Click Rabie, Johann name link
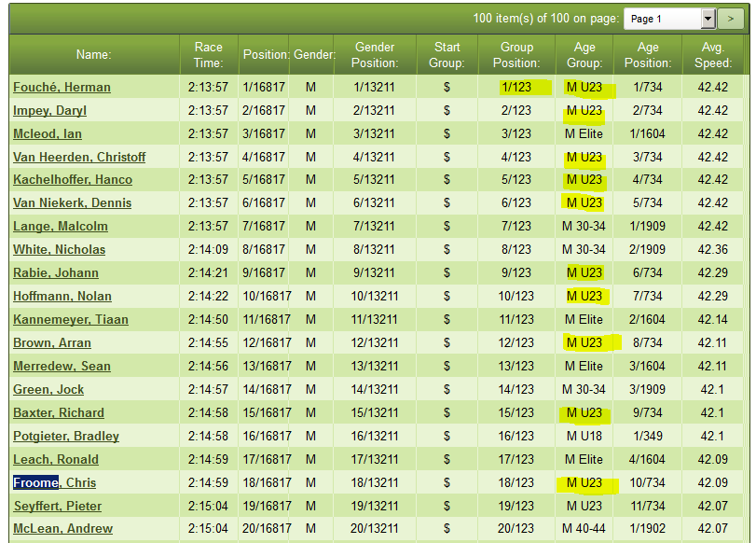This screenshot has width=756, height=543. point(56,272)
